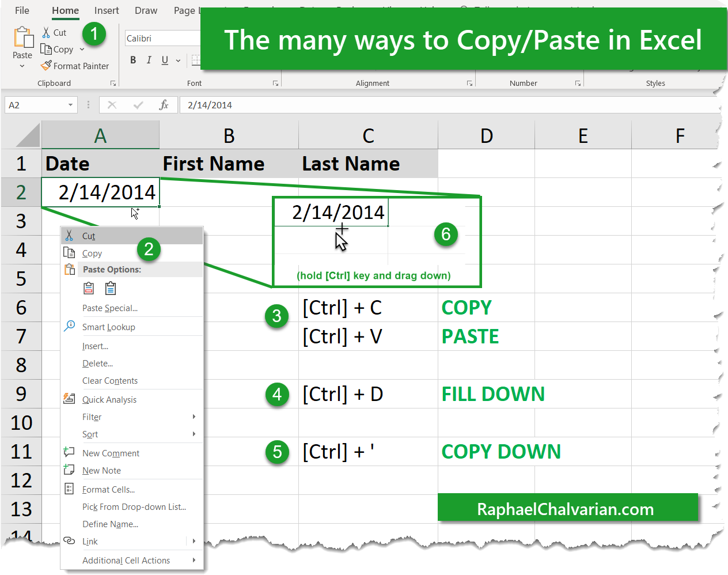This screenshot has width=728, height=575.
Task: Click the Paste clipboard icon in the ribbon
Action: (23, 37)
